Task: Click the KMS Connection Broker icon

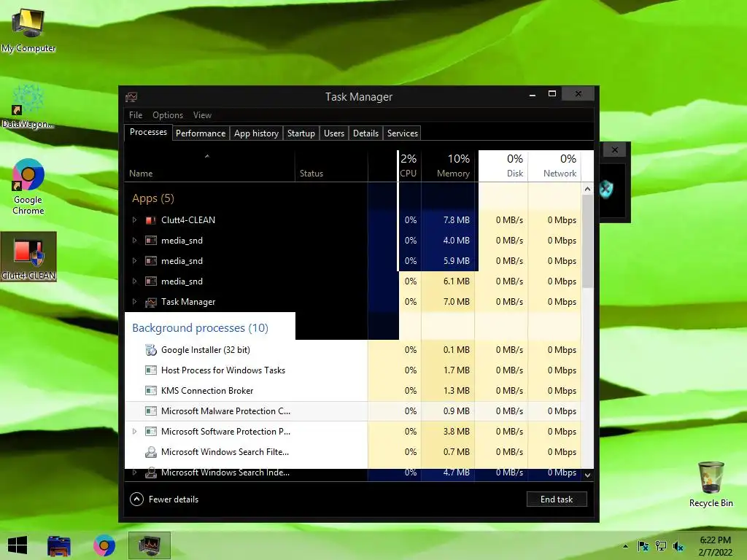Action: click(150, 391)
